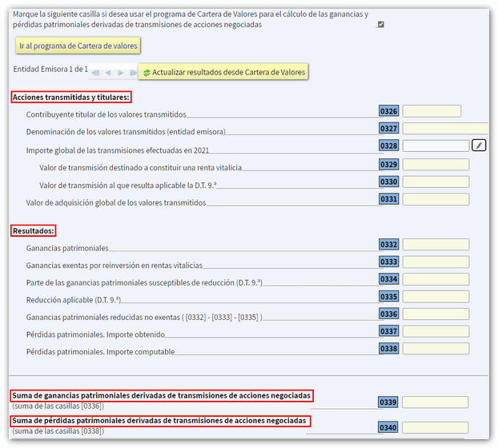Click the suma de ganancias field 0339
The image size is (498, 448).
(436, 402)
